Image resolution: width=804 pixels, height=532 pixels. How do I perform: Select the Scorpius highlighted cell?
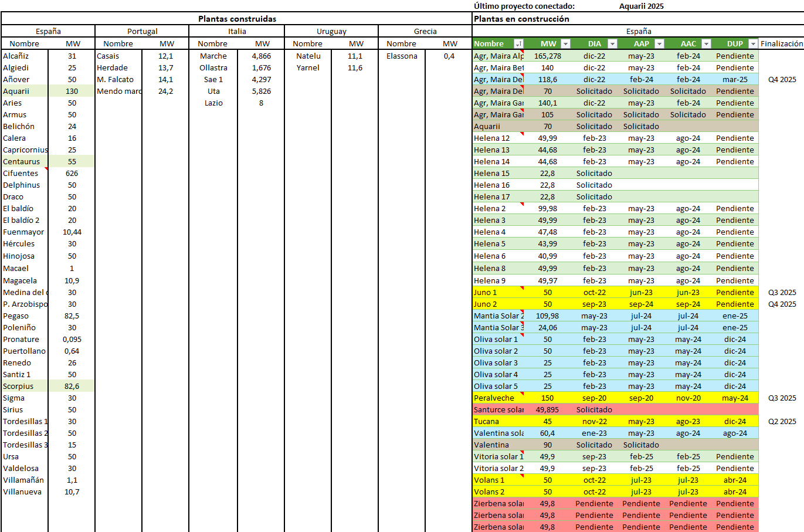click(x=25, y=386)
